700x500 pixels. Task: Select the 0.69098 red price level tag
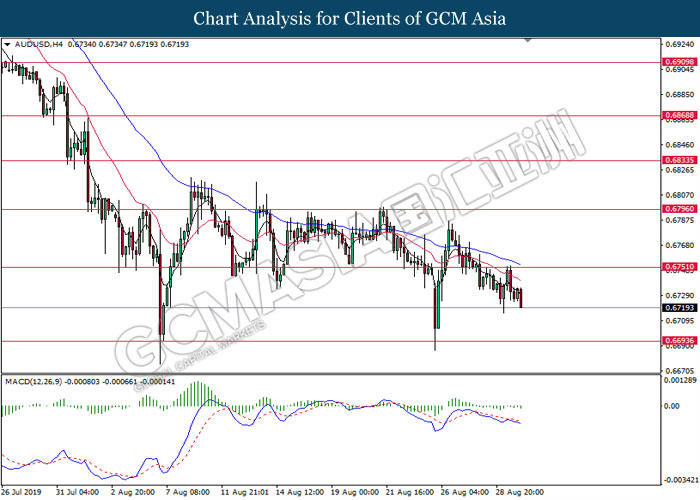click(678, 62)
